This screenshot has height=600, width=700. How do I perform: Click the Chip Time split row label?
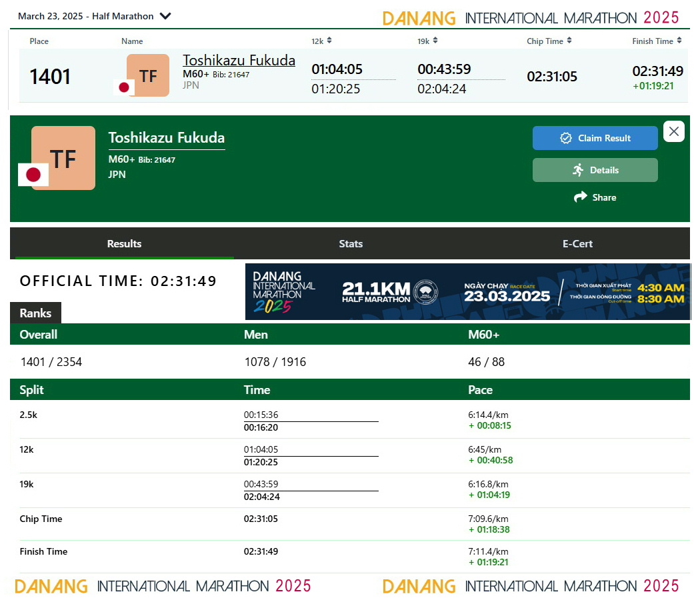(41, 519)
